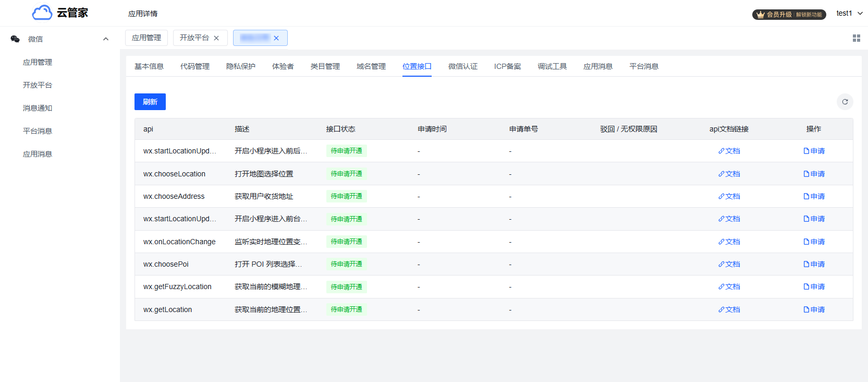Image resolution: width=868 pixels, height=382 pixels.
Task: Switch to the 应用管理 page tab
Action: tap(146, 38)
